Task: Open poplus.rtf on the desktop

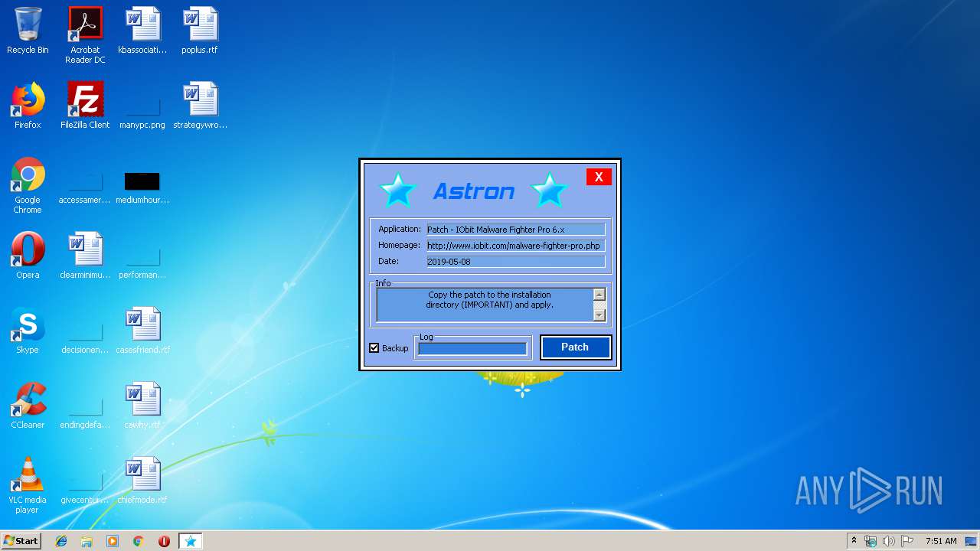Action: tap(200, 31)
